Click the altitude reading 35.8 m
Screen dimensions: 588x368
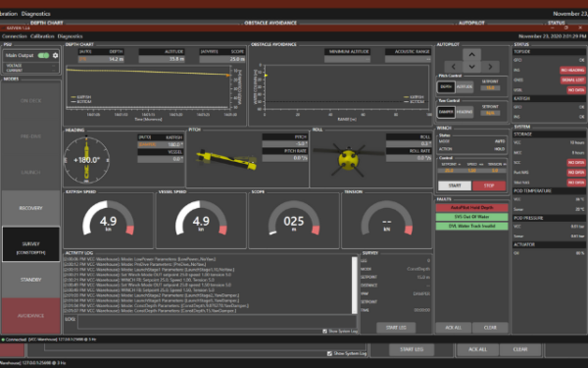(162, 59)
